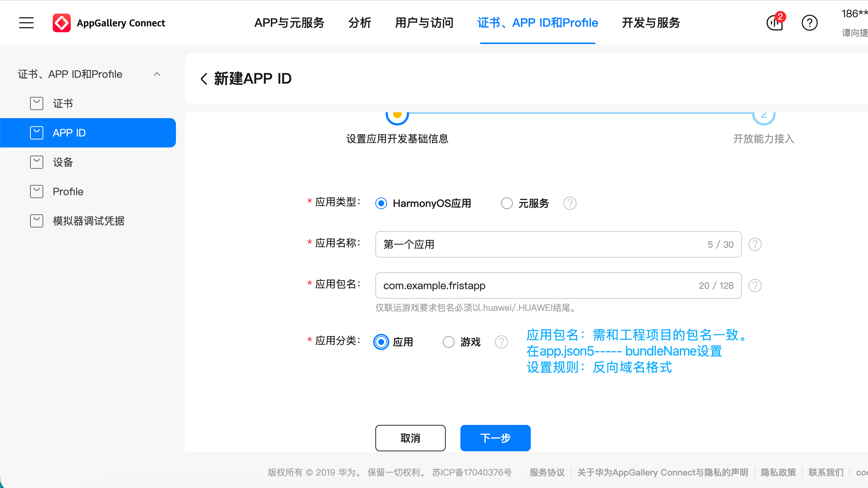Open notifications with the badge showing 2
Screen dimensions: 868x488
774,23
